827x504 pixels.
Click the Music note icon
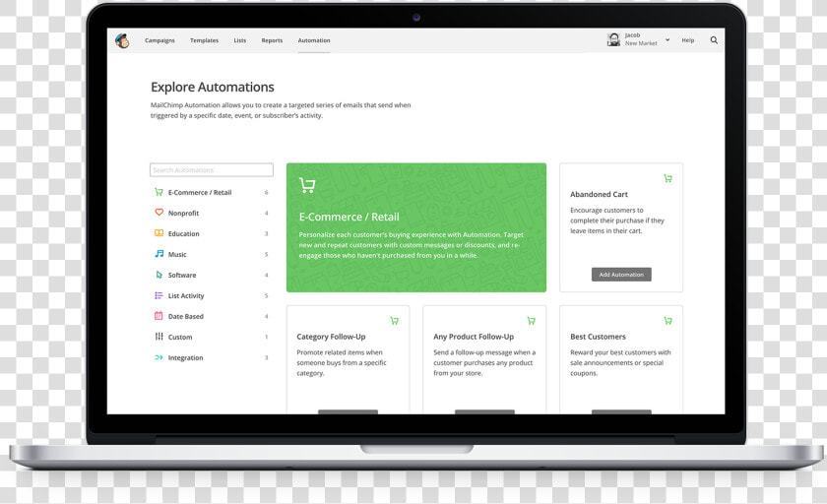(159, 254)
